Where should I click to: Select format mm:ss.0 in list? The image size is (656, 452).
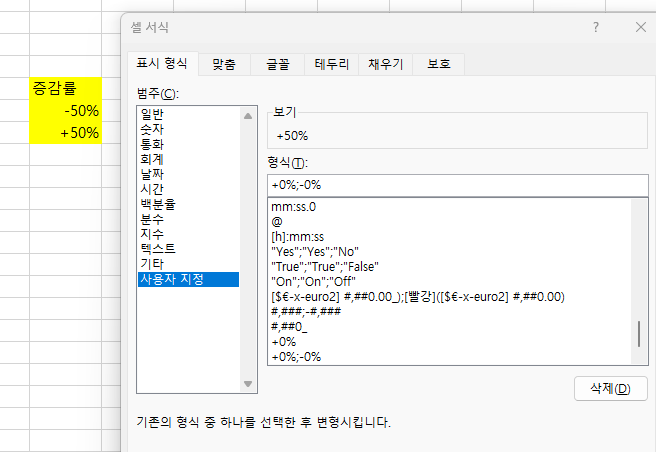click(450, 207)
